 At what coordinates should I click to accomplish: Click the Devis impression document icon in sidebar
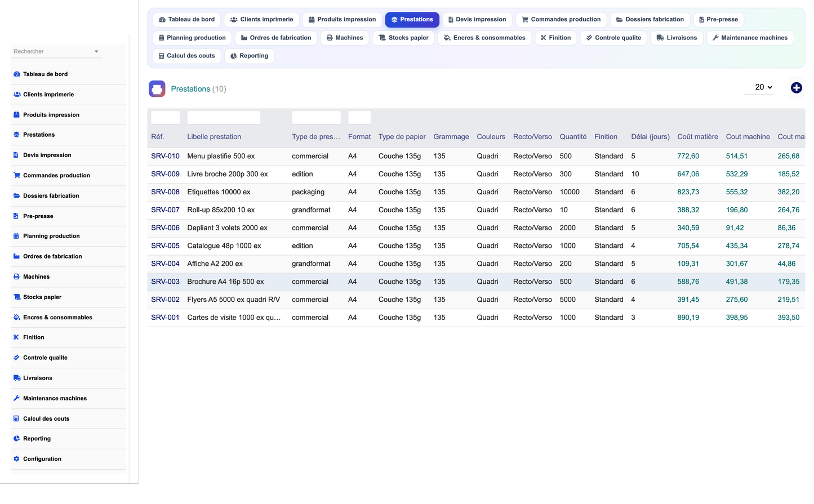16,155
